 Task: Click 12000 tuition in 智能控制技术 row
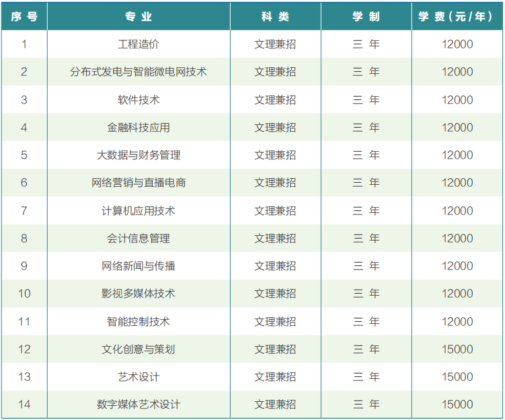(457, 321)
